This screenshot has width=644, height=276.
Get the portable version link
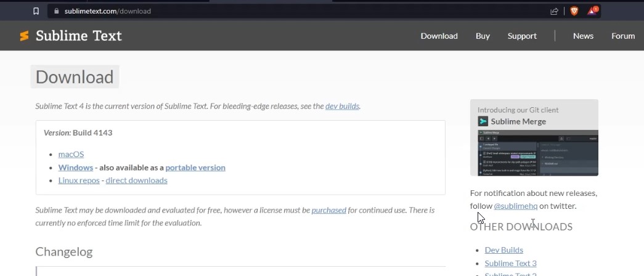point(195,168)
